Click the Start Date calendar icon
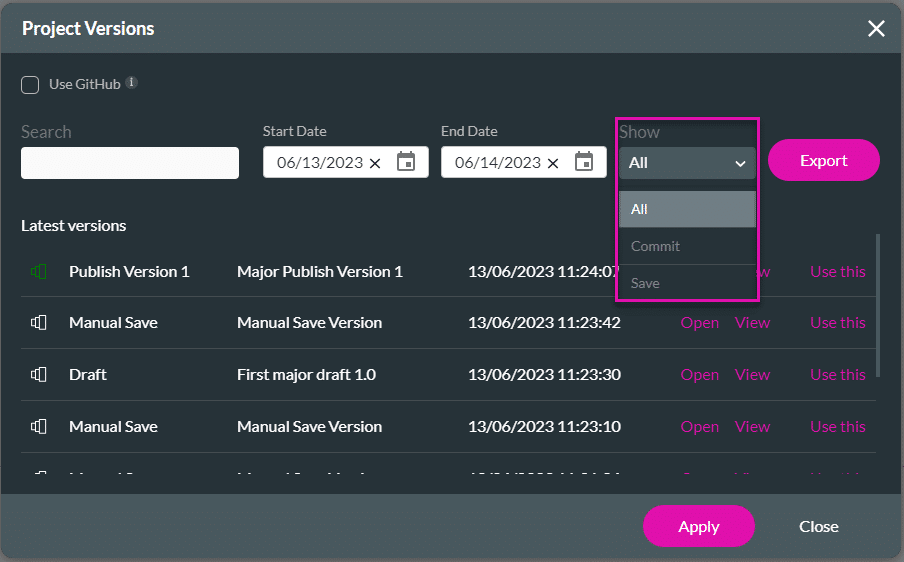 click(406, 162)
